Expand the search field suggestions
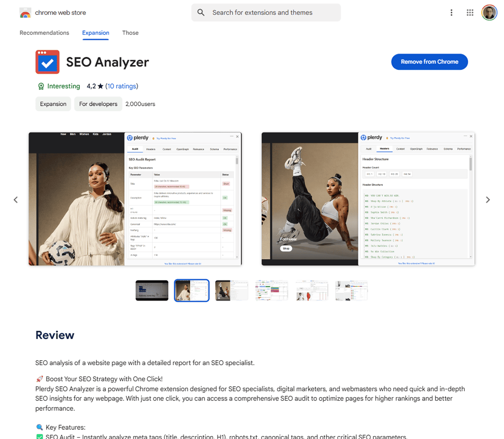The image size is (504, 439). pyautogui.click(x=266, y=12)
